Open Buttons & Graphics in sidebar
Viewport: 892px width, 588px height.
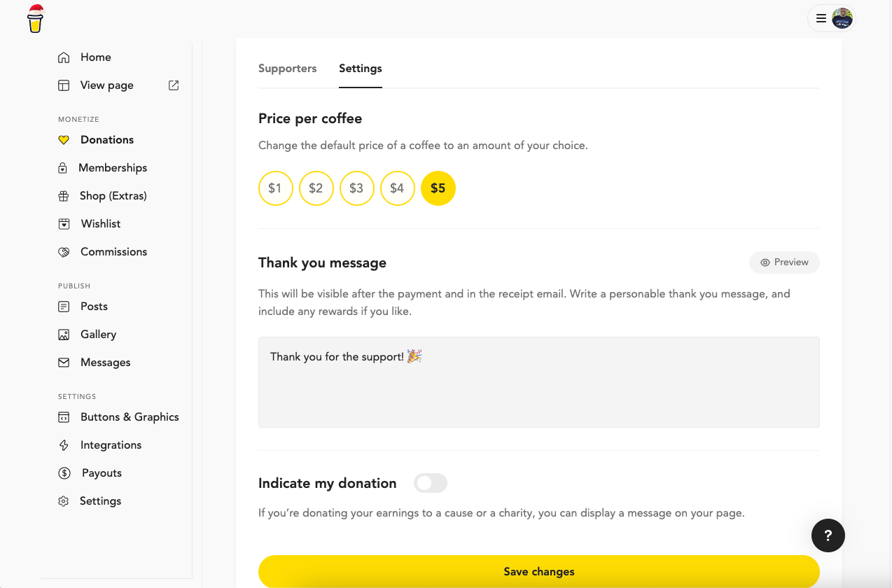[x=130, y=417]
